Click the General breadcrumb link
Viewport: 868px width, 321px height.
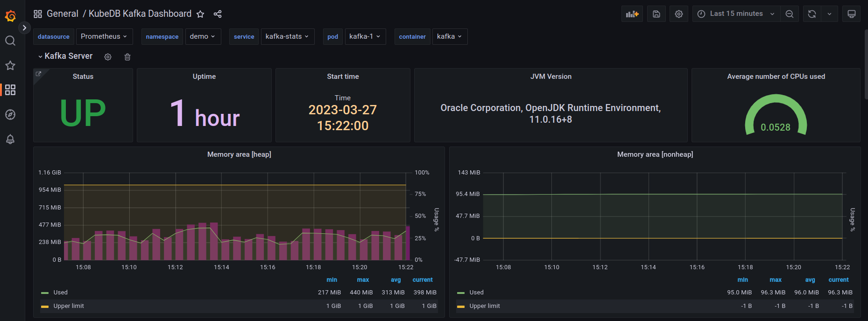(63, 14)
